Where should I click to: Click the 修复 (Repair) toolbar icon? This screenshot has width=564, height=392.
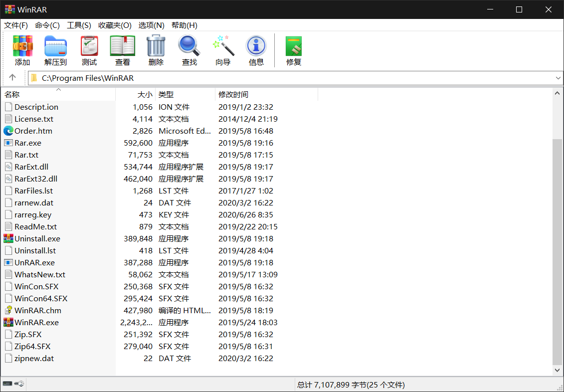pyautogui.click(x=294, y=50)
